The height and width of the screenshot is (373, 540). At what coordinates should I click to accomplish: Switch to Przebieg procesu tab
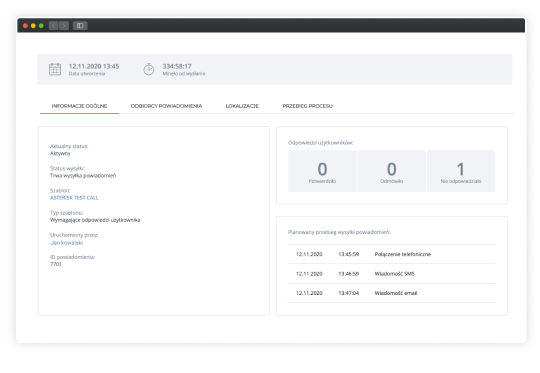308,106
